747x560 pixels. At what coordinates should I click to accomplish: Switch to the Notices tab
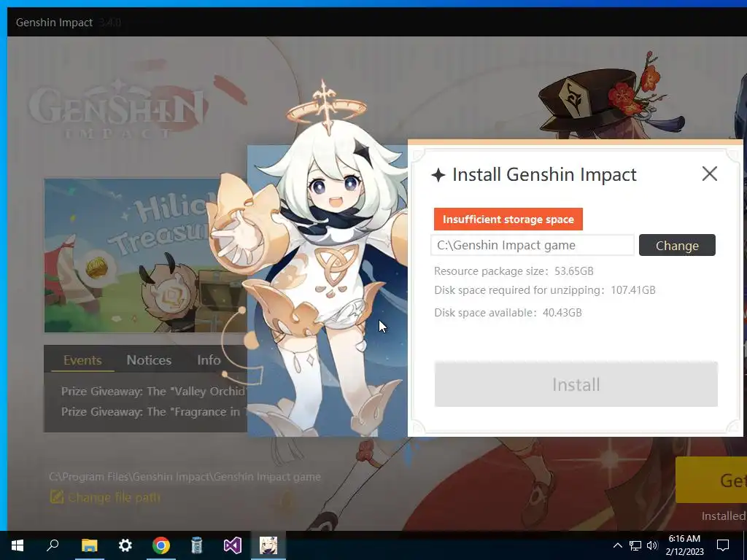(149, 360)
